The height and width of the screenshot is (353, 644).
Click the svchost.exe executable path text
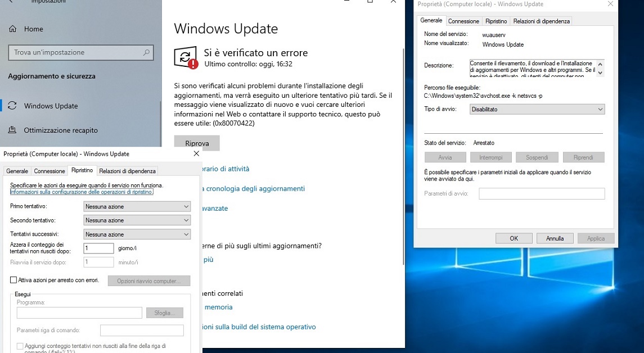point(483,96)
